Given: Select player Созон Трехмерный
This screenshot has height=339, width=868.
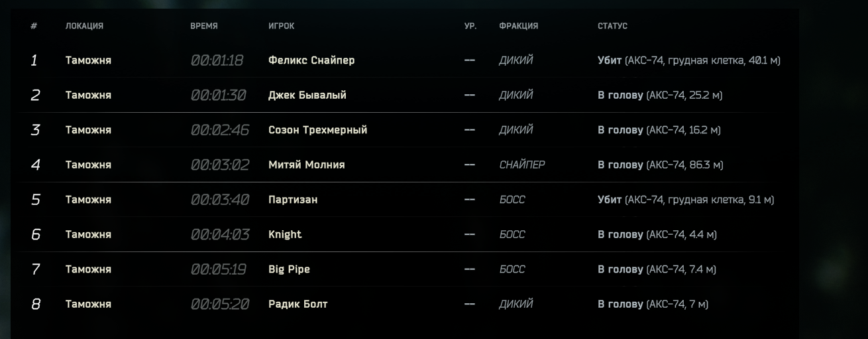Looking at the screenshot, I should coord(317,130).
